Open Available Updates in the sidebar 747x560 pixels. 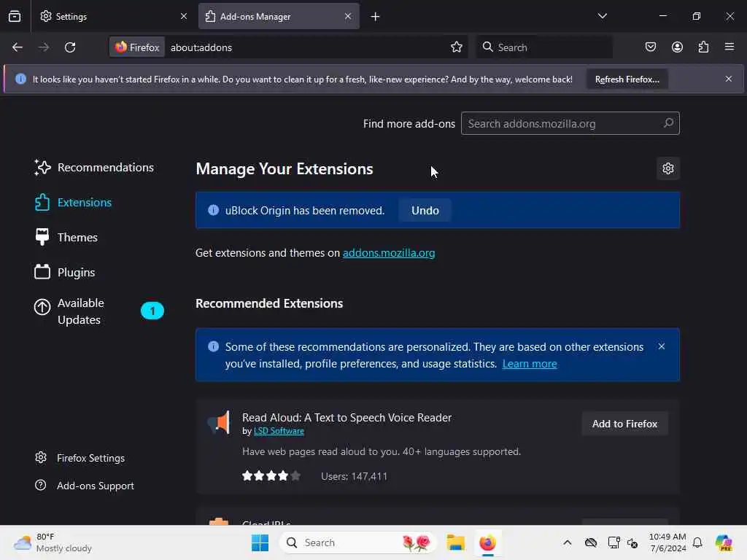pyautogui.click(x=98, y=311)
